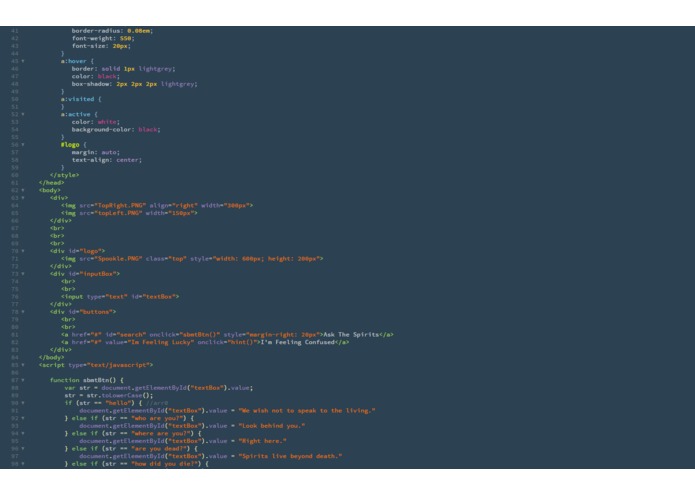Viewport: 695px width, 494px height.
Task: Click the "Look behind you." string
Action: point(272,426)
